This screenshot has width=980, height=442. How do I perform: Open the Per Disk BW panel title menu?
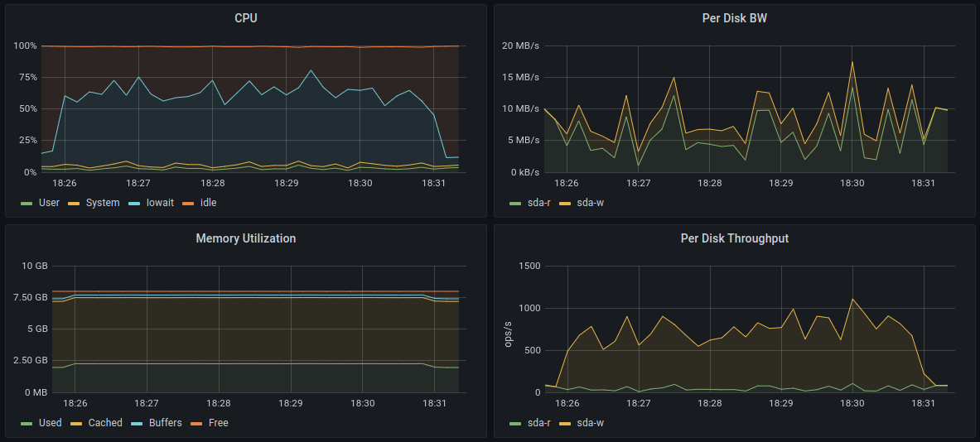coord(734,18)
